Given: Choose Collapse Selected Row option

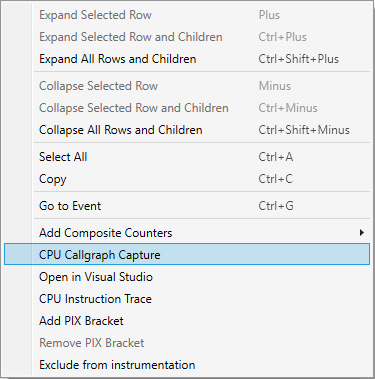Looking at the screenshot, I should pos(187,86).
